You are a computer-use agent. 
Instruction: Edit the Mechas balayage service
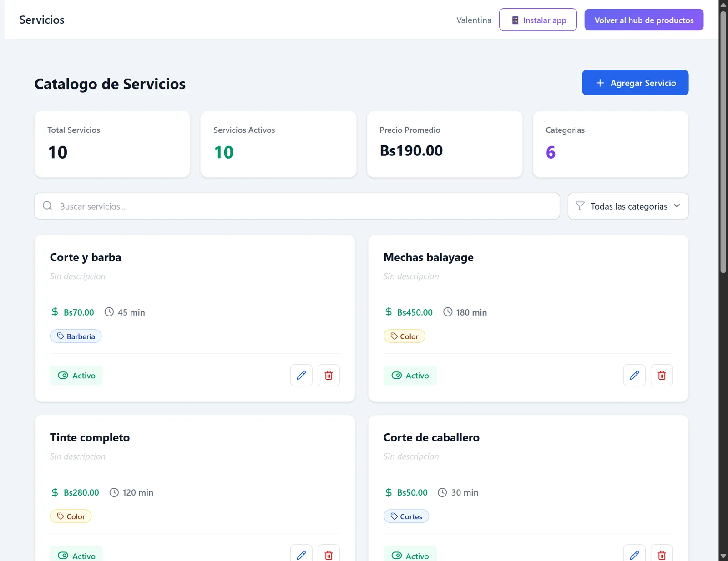click(x=634, y=375)
